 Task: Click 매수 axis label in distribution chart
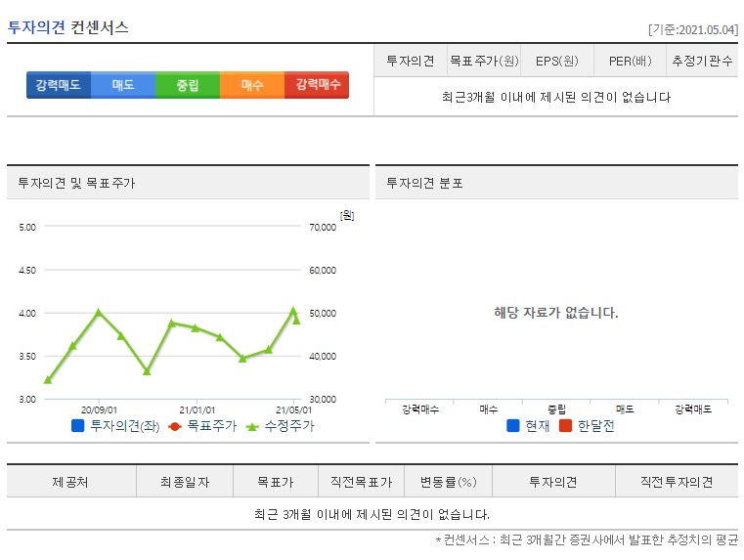click(x=489, y=409)
